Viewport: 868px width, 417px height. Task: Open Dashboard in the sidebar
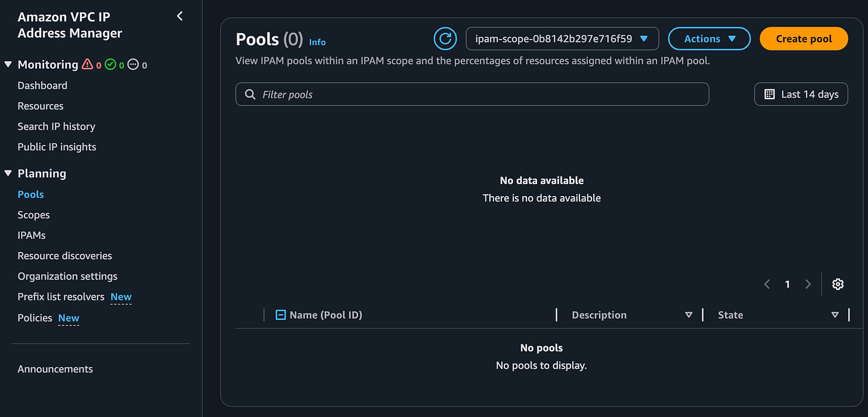42,85
